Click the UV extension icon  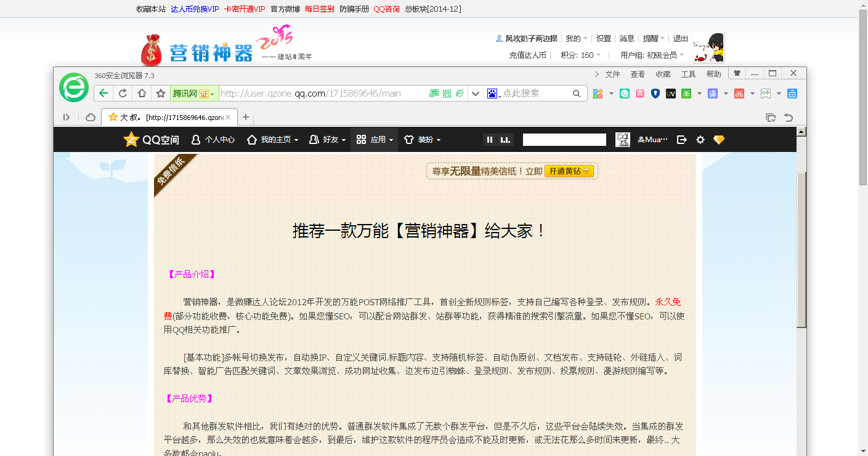pyautogui.click(x=671, y=93)
